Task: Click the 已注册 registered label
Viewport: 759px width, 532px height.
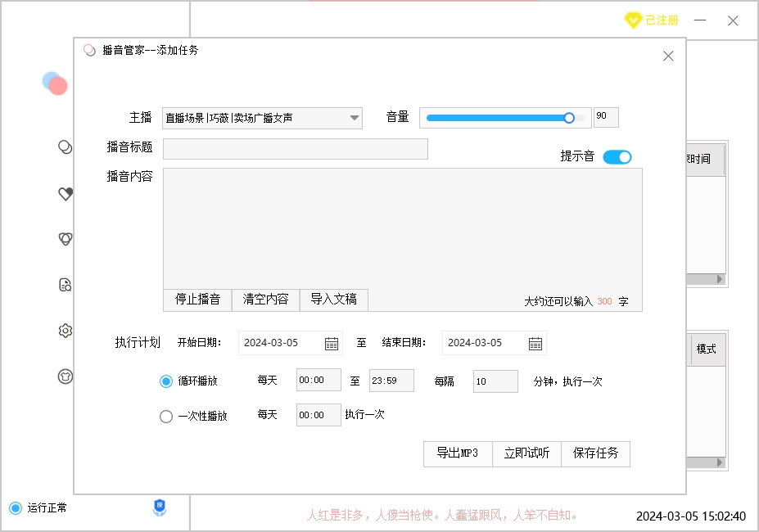Action: [x=662, y=20]
